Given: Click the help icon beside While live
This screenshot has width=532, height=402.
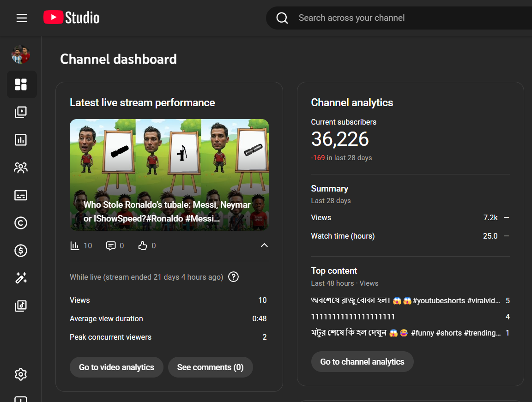Looking at the screenshot, I should pyautogui.click(x=234, y=277).
